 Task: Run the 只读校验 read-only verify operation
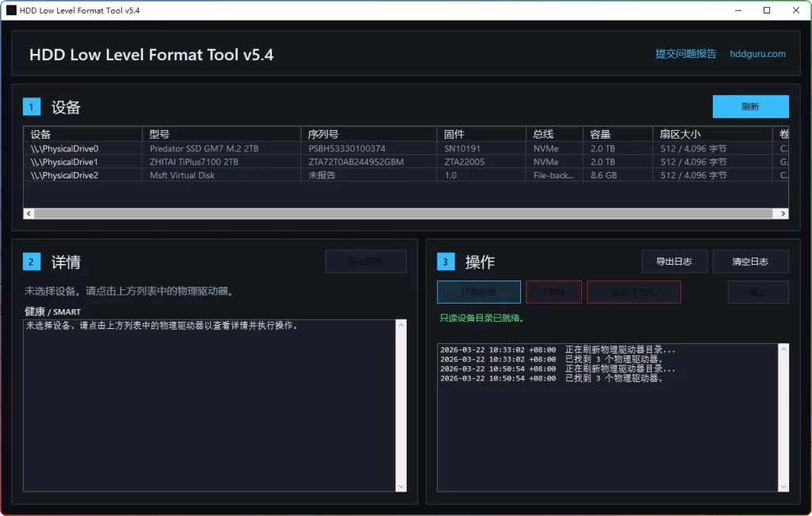[x=478, y=292]
